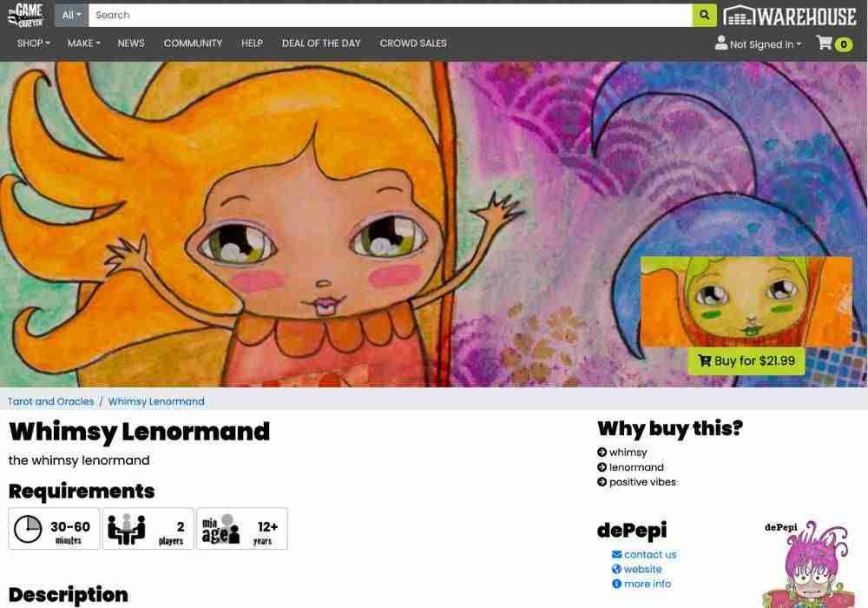Open the MAKE dropdown menu
The image size is (868, 608).
point(83,43)
